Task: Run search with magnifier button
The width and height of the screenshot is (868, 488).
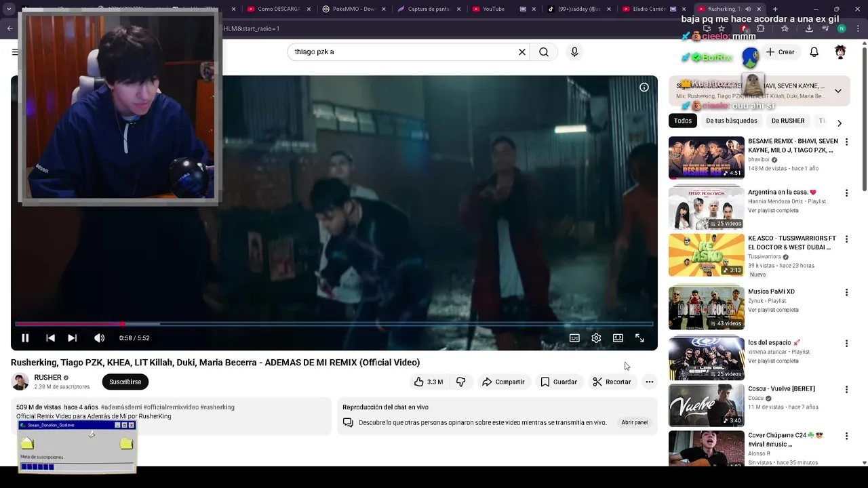Action: pos(544,52)
